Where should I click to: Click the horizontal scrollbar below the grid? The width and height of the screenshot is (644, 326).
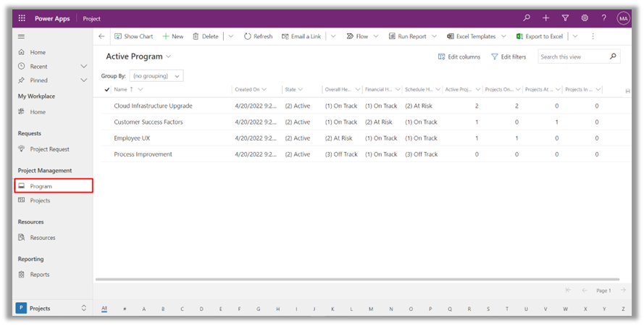(357, 279)
